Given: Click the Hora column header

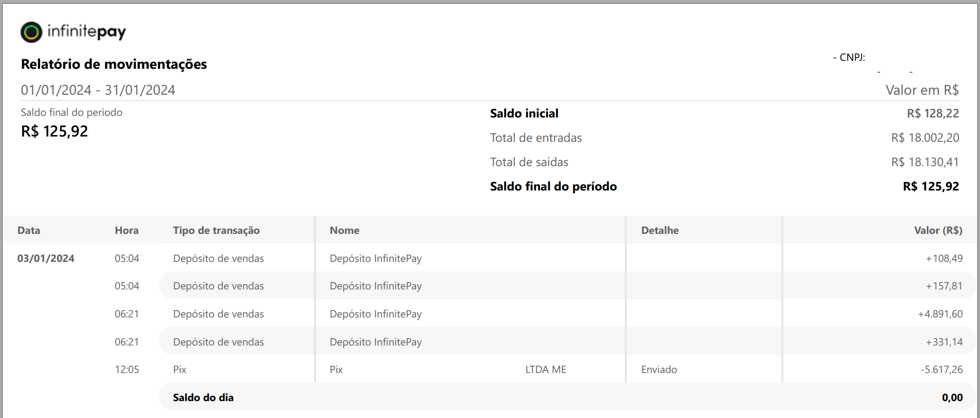Looking at the screenshot, I should point(127,230).
